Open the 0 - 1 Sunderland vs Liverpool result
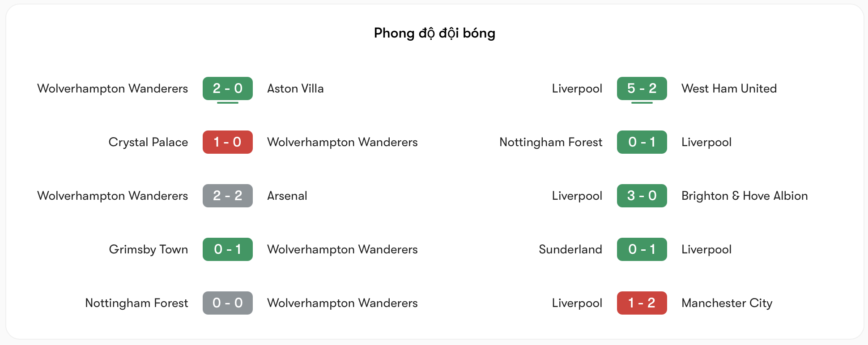Screen dimensions: 868x345 point(642,249)
